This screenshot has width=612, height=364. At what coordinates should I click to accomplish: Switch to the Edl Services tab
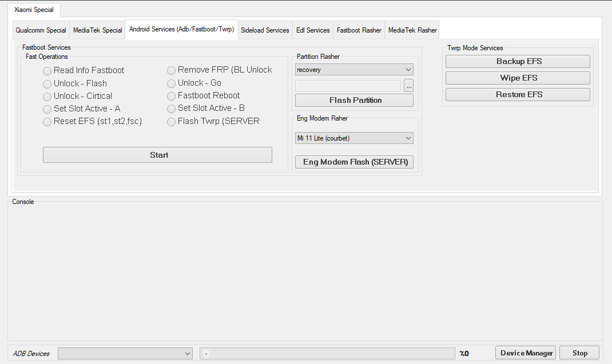point(312,30)
